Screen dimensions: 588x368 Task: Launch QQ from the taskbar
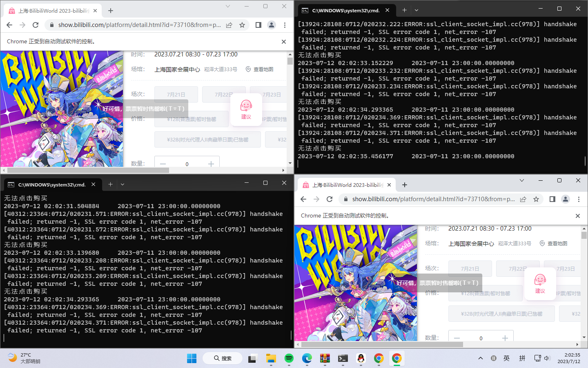361,358
